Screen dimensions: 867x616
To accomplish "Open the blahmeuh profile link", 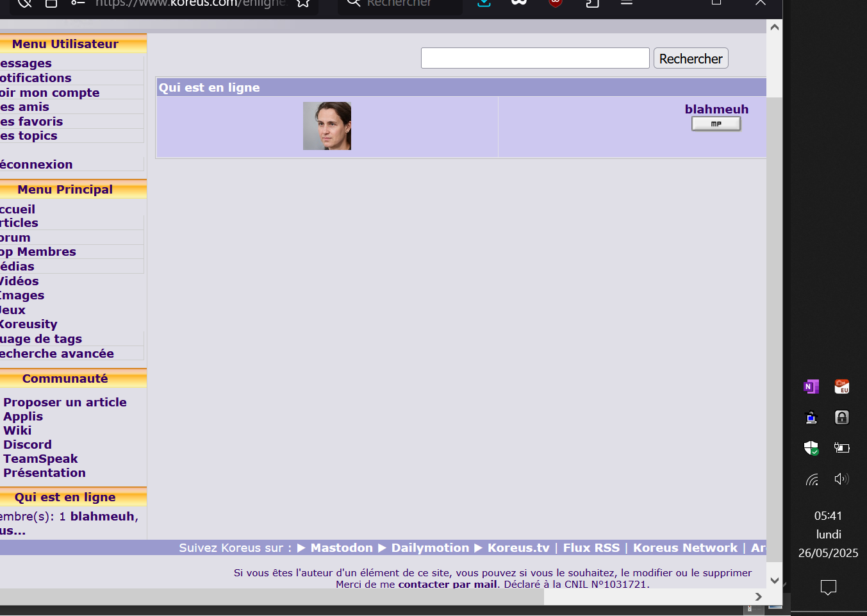I will pos(716,109).
